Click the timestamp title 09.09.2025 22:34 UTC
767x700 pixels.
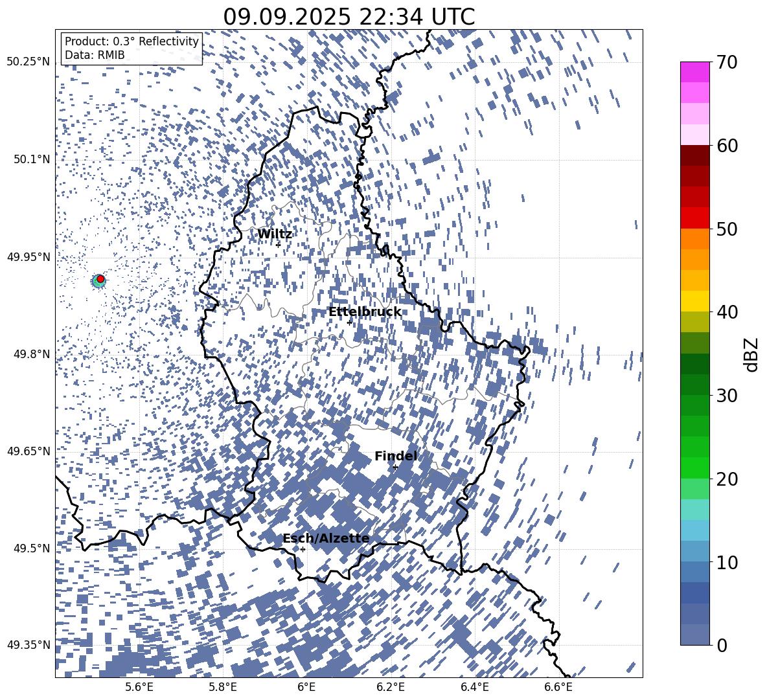pyautogui.click(x=349, y=17)
